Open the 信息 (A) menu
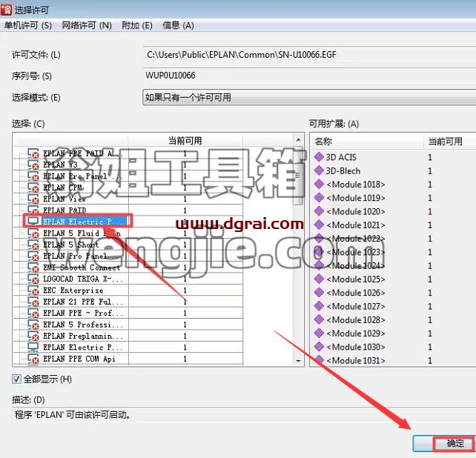This screenshot has width=476, height=458. click(178, 25)
